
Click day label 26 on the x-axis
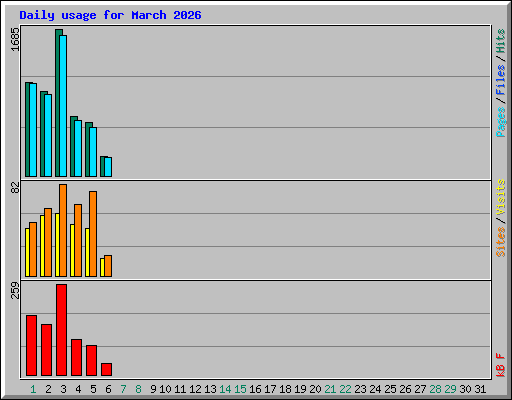pyautogui.click(x=405, y=389)
